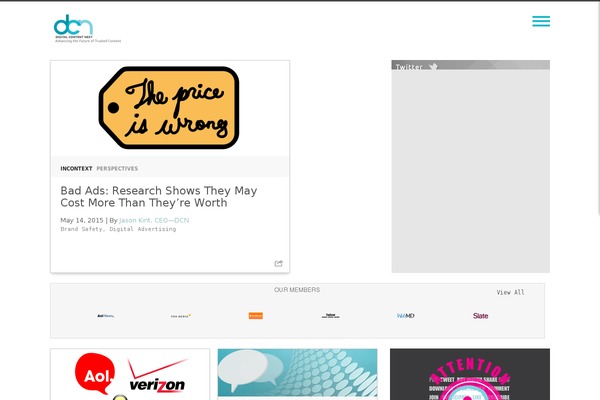Select the PERSPECTIVES category tag
The width and height of the screenshot is (600, 400).
[x=117, y=168]
